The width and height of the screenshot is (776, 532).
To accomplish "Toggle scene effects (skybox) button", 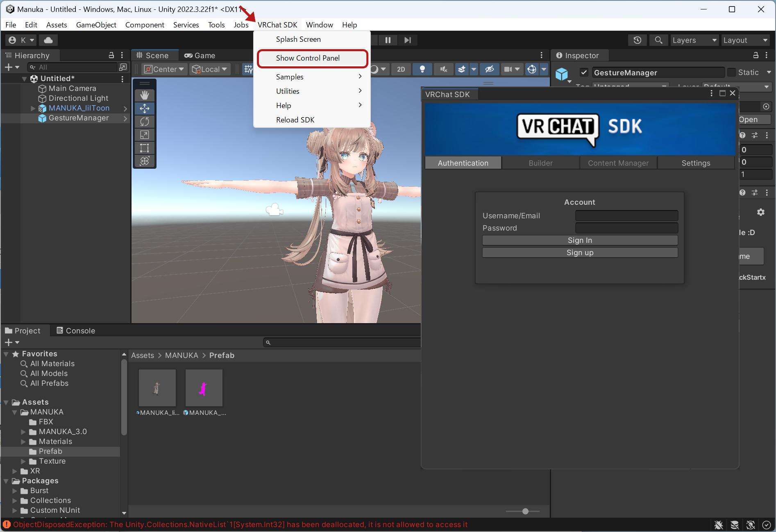I will (x=462, y=69).
